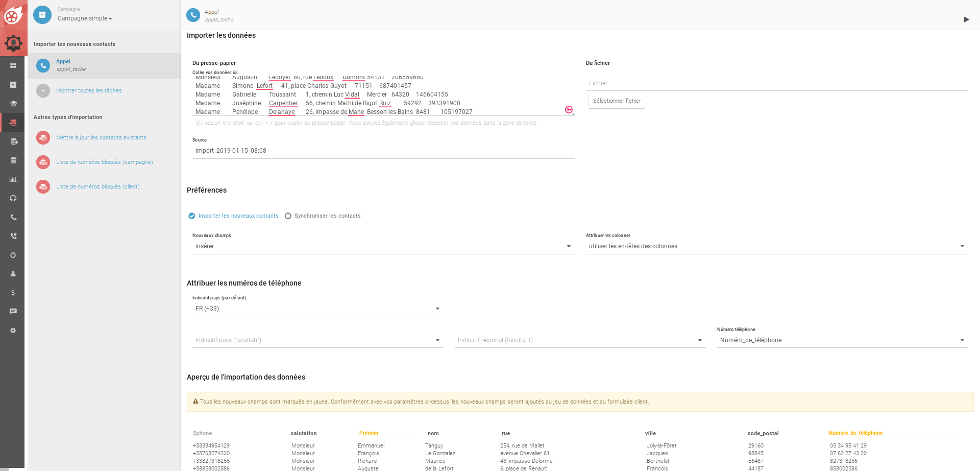Click the yellow new-fields warning banner
The height and width of the screenshot is (471, 980).
(580, 402)
